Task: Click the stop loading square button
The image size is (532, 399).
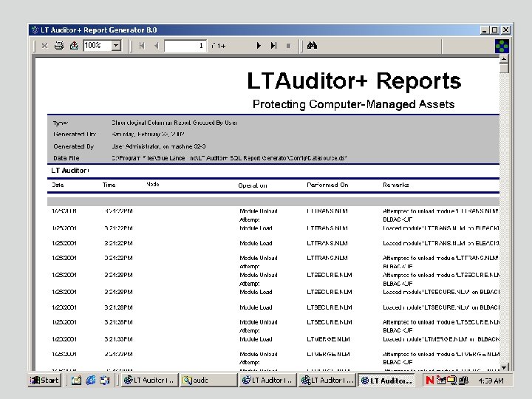Action: click(x=288, y=46)
